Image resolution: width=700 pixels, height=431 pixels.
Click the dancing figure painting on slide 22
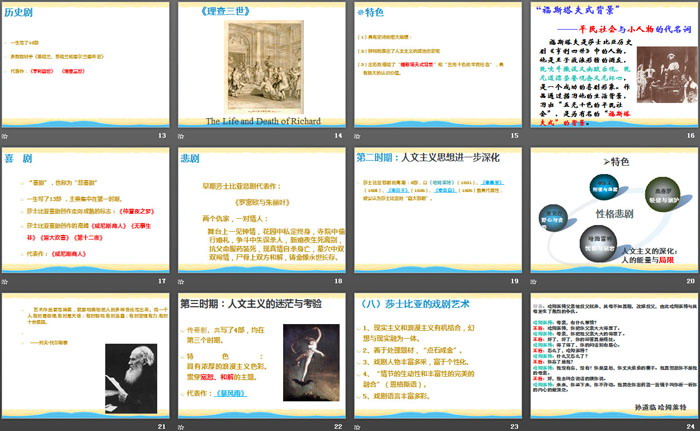point(311,362)
